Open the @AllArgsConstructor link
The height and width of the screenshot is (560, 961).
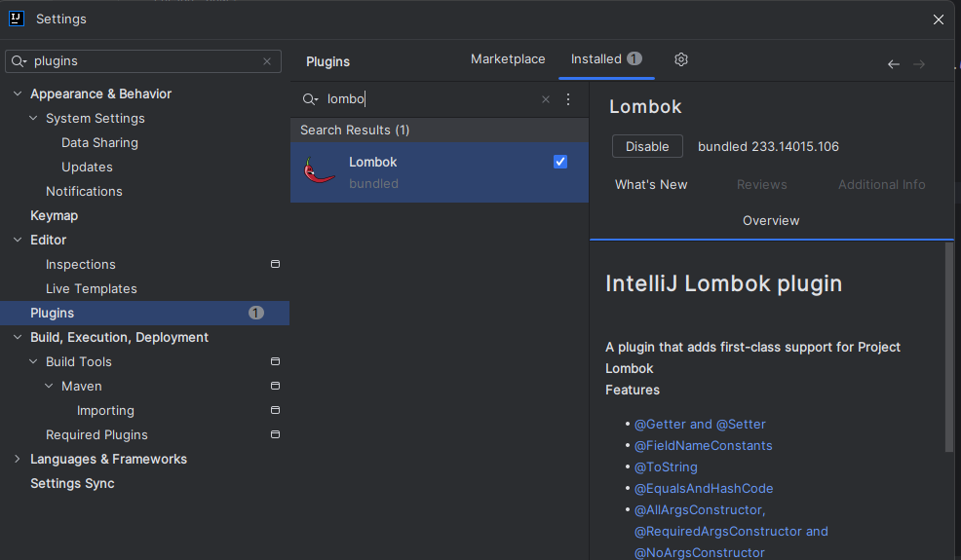tap(700, 509)
